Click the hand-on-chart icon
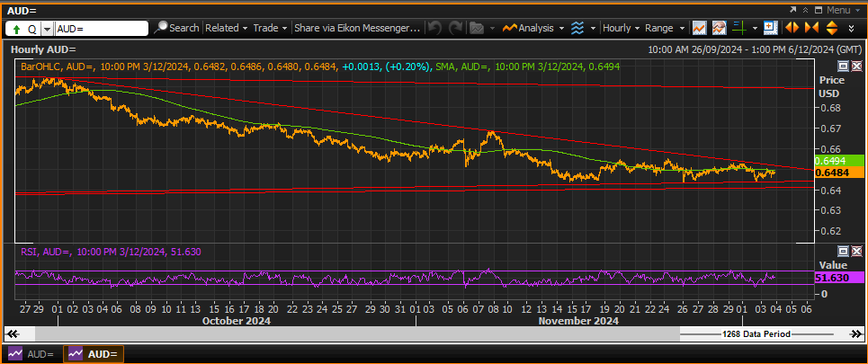Viewport: 868px width, 364px height. point(719,28)
